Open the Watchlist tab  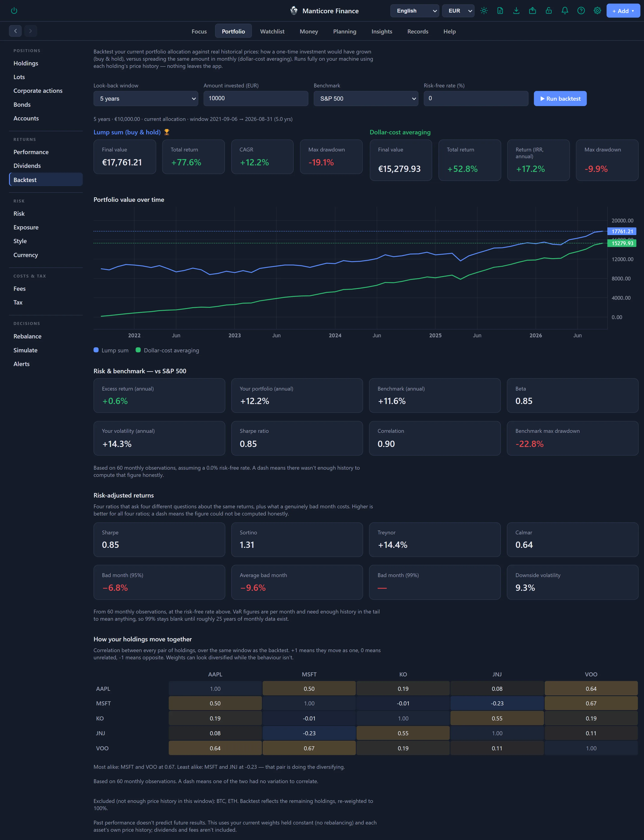(x=272, y=31)
